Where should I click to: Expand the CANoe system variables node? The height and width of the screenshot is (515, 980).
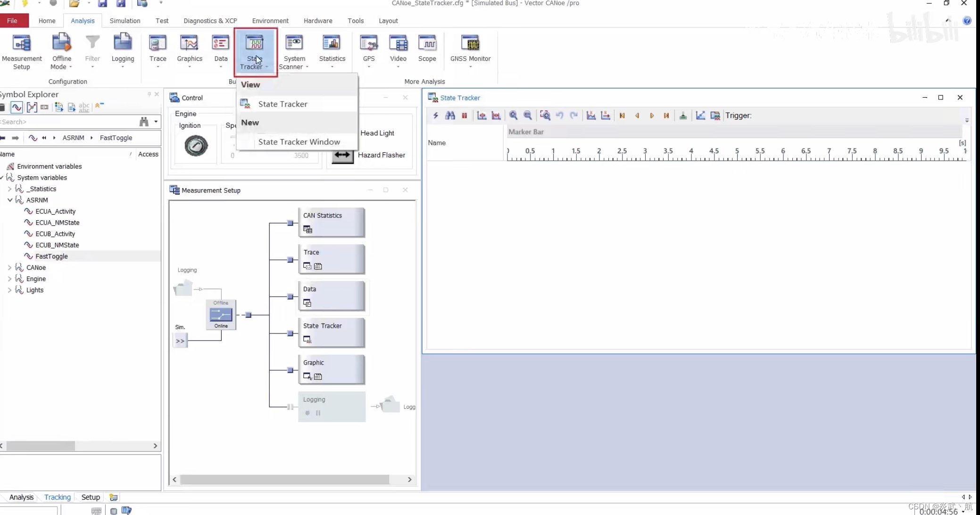9,267
